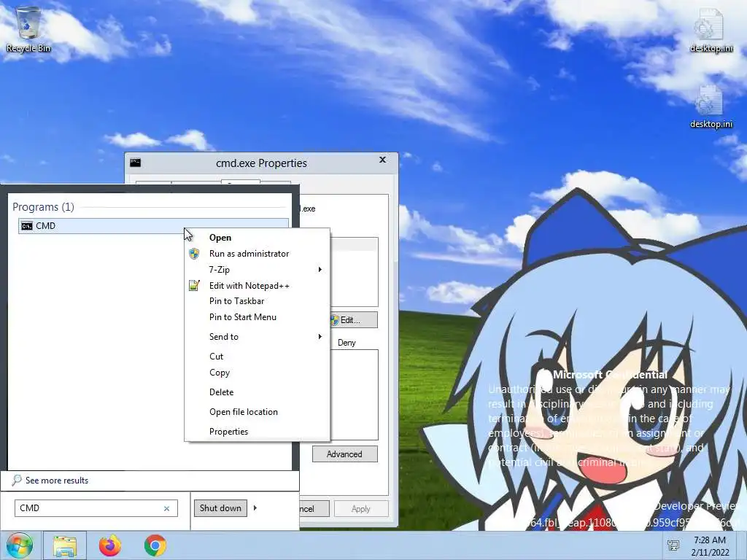Image resolution: width=747 pixels, height=560 pixels.
Task: Select Pin to Taskbar
Action: [258, 301]
